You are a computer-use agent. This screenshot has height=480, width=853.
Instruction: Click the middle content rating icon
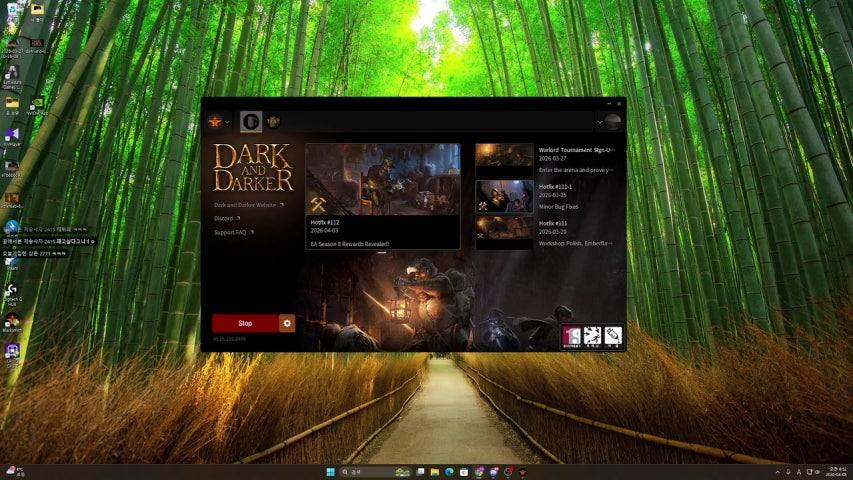coord(592,336)
